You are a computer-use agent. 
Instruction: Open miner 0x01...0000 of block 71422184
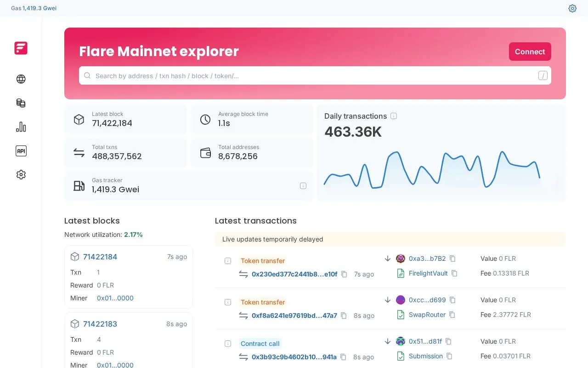115,298
